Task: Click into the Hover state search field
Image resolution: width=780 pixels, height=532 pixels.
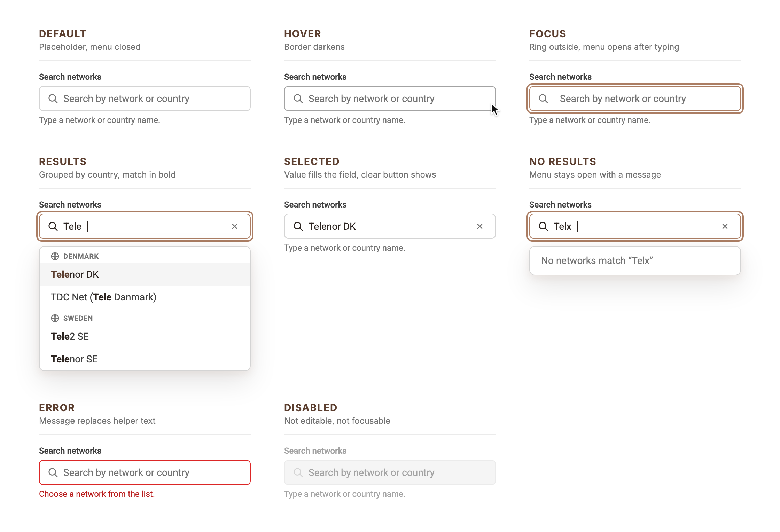Action: (390, 99)
